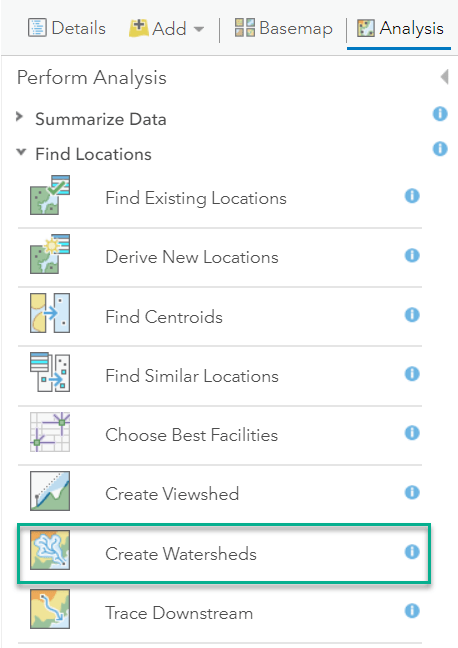Select the Create Watersheds icon
The image size is (458, 648).
point(50,550)
